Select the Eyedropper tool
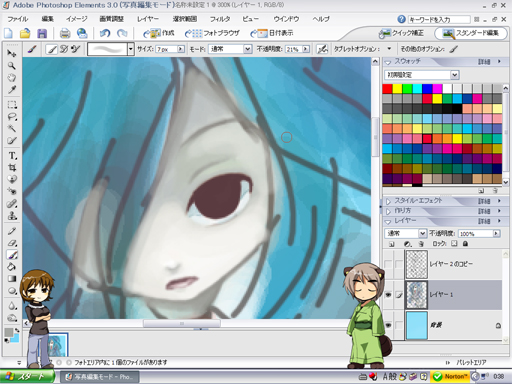This screenshot has width=512, height=384. 12,90
